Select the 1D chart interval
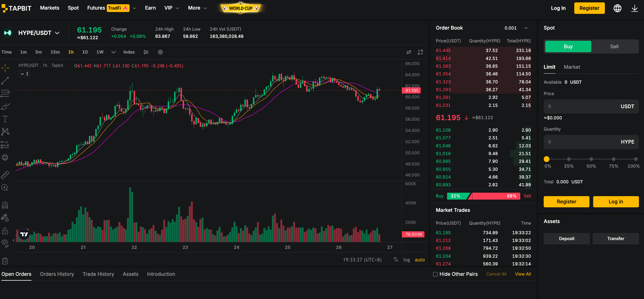The height and width of the screenshot is (299, 644). [x=85, y=52]
